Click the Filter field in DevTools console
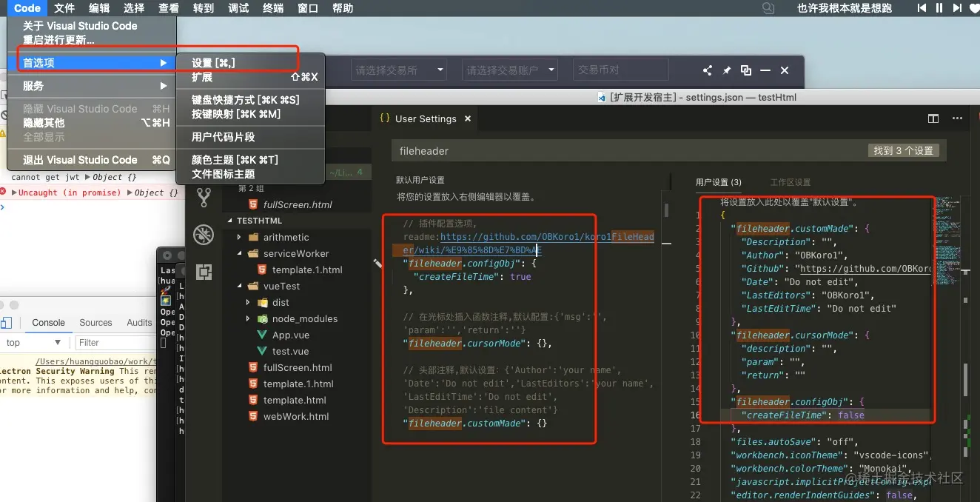This screenshot has height=502, width=980. point(115,343)
